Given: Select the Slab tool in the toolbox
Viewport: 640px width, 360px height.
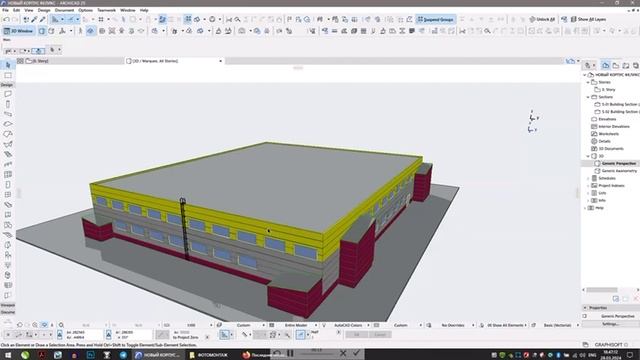Looking at the screenshot, I should point(8,124).
